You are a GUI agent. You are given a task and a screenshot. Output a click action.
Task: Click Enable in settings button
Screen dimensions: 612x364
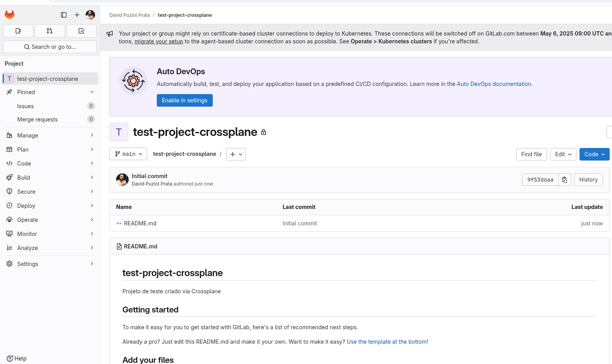pos(185,100)
